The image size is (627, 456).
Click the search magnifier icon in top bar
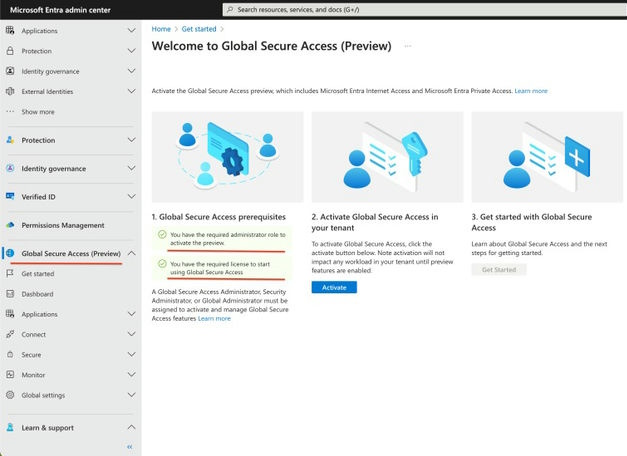[x=230, y=10]
